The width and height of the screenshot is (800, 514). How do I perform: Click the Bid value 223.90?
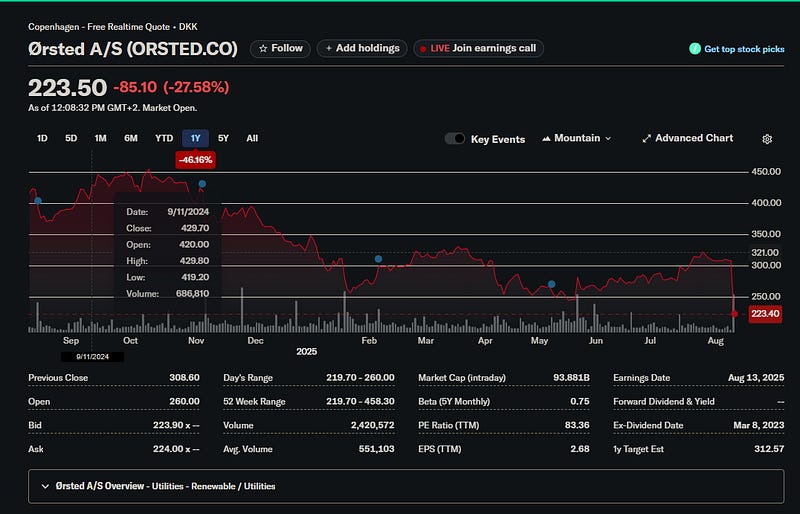pyautogui.click(x=176, y=425)
